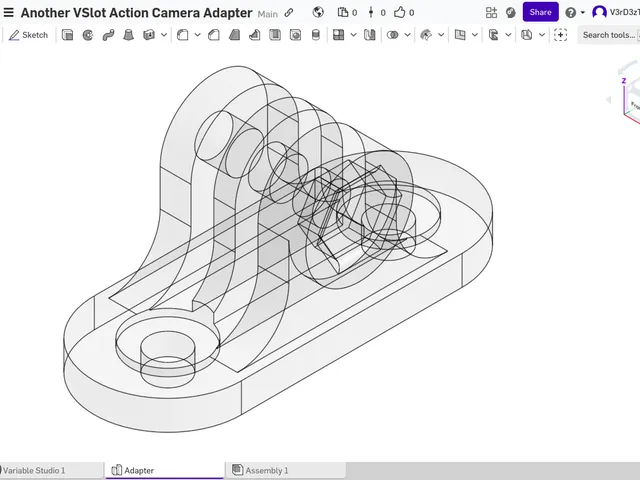
Task: Select the Fillet tool
Action: tap(182, 35)
